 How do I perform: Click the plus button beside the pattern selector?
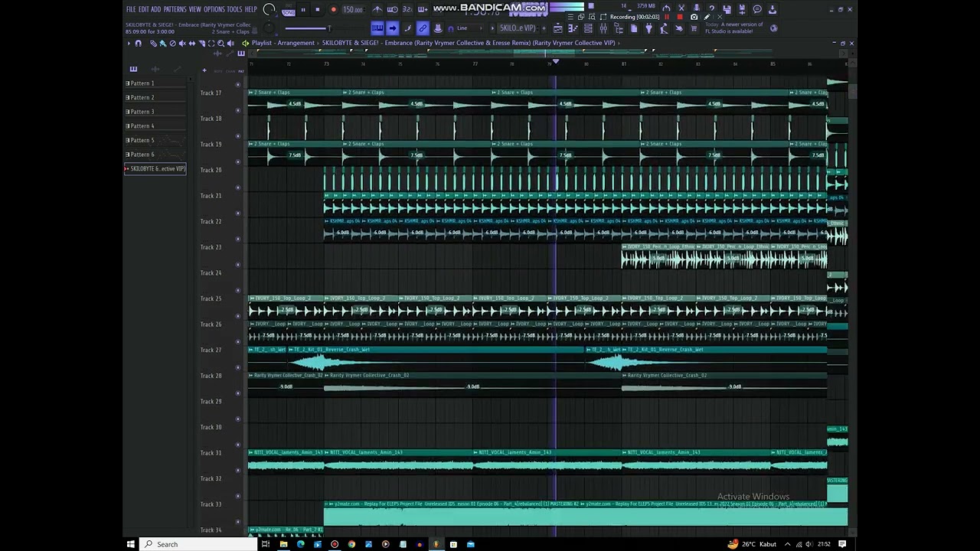click(544, 28)
